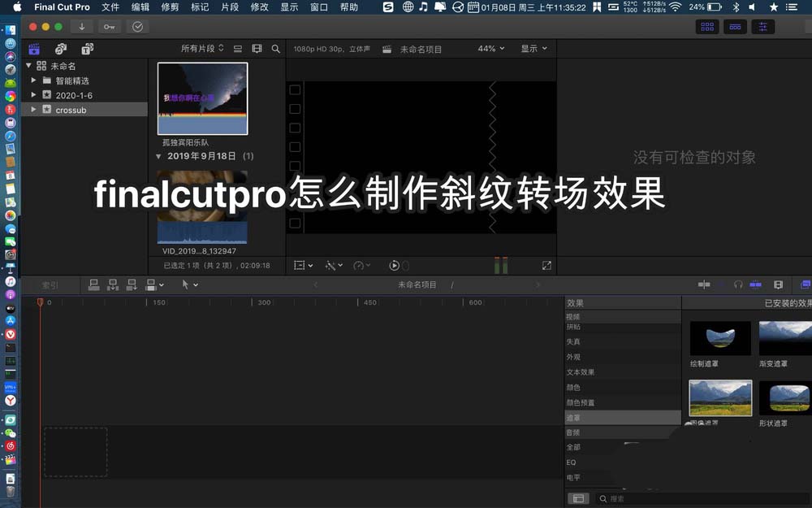Viewport: 812px width, 508px height.
Task: Select the 颜色 effects category
Action: click(573, 387)
